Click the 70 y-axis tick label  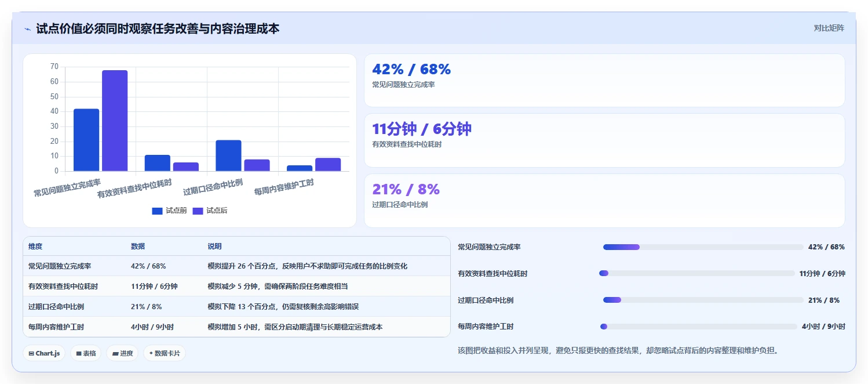pyautogui.click(x=54, y=67)
